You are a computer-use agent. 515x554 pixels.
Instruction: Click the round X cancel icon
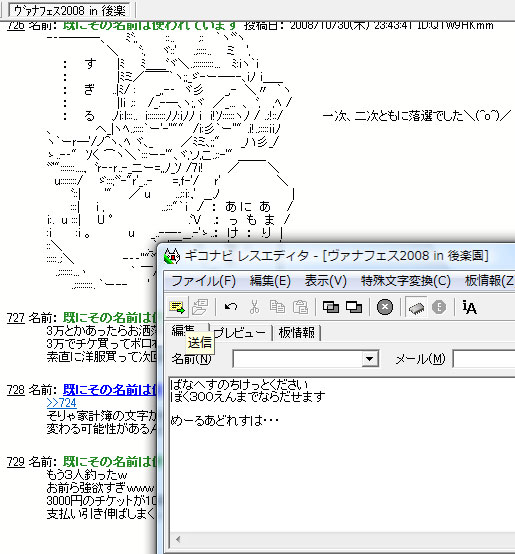[x=385, y=307]
